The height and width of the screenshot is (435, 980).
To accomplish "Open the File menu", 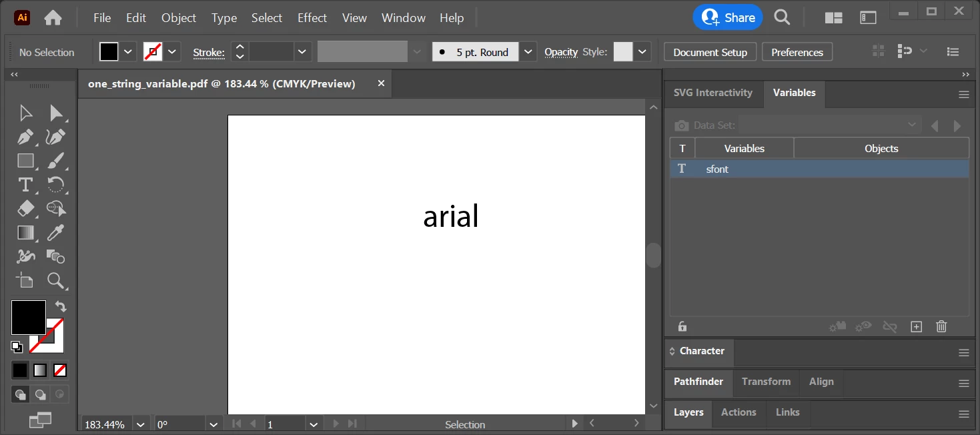I will tap(102, 18).
